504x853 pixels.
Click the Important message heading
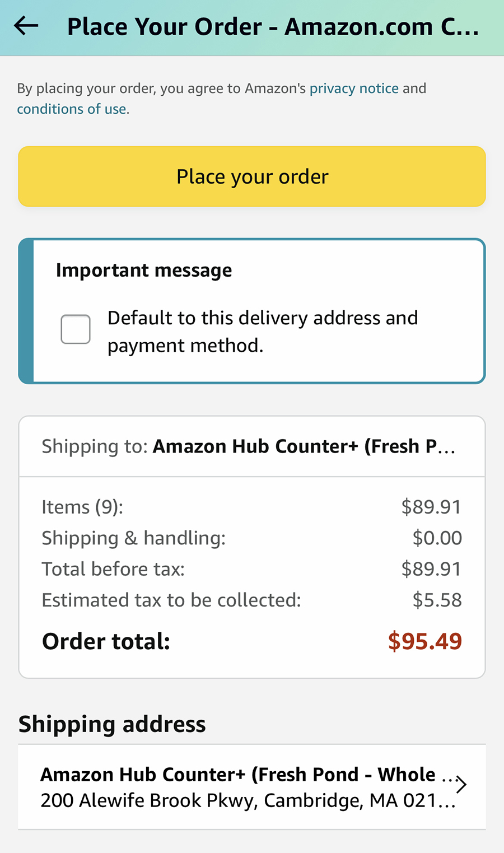coord(144,270)
